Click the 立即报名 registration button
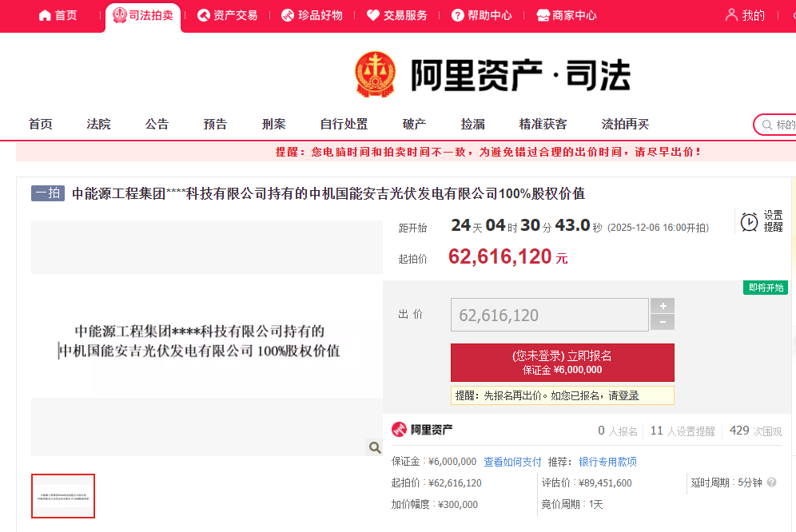Viewport: 796px width, 532px height. [563, 363]
